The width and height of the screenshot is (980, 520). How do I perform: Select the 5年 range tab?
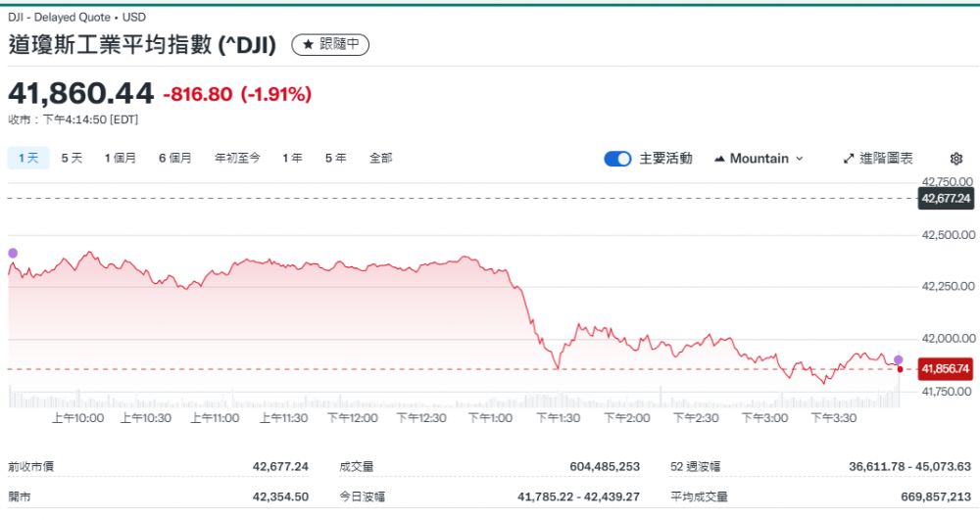(335, 158)
